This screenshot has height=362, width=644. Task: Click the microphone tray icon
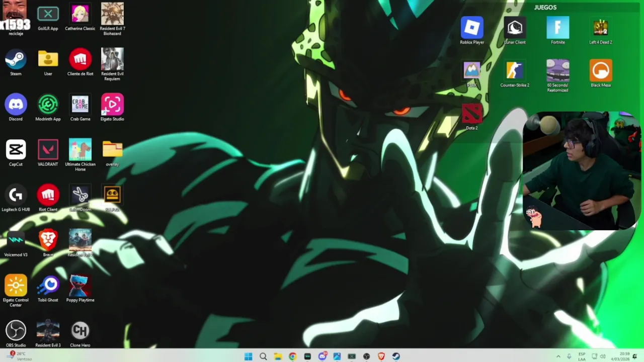569,356
